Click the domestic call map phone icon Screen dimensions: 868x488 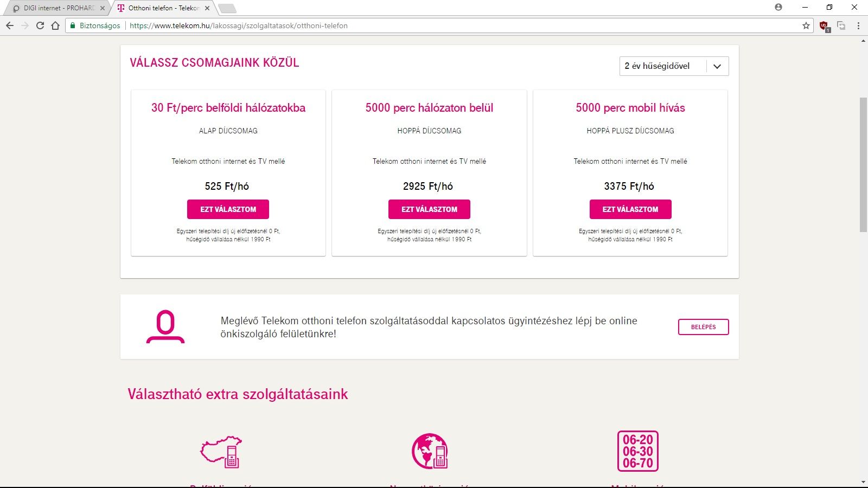click(221, 452)
